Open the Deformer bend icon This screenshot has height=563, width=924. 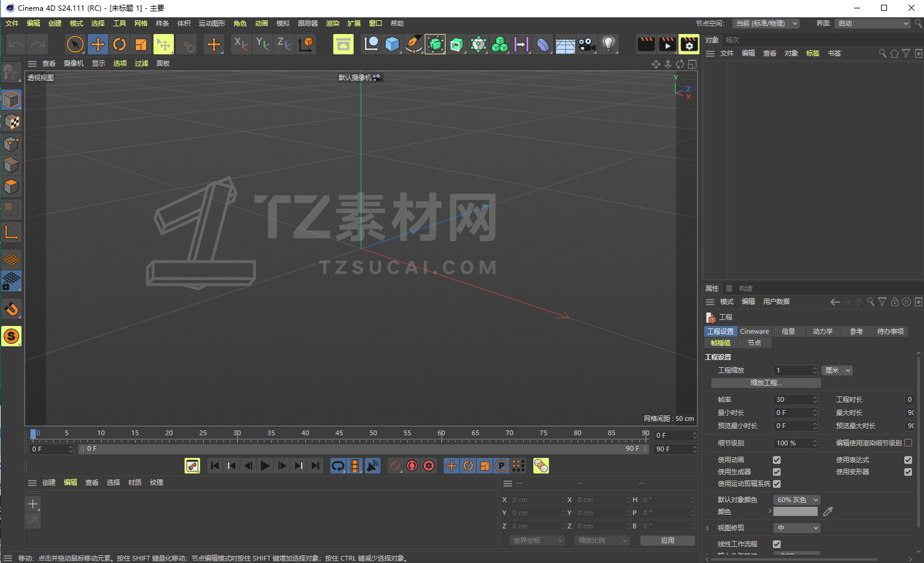543,44
